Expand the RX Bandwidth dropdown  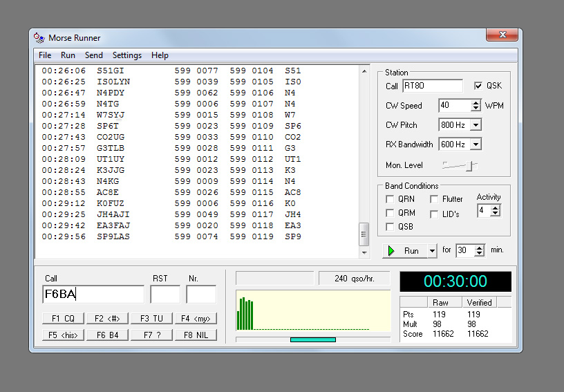tap(476, 144)
